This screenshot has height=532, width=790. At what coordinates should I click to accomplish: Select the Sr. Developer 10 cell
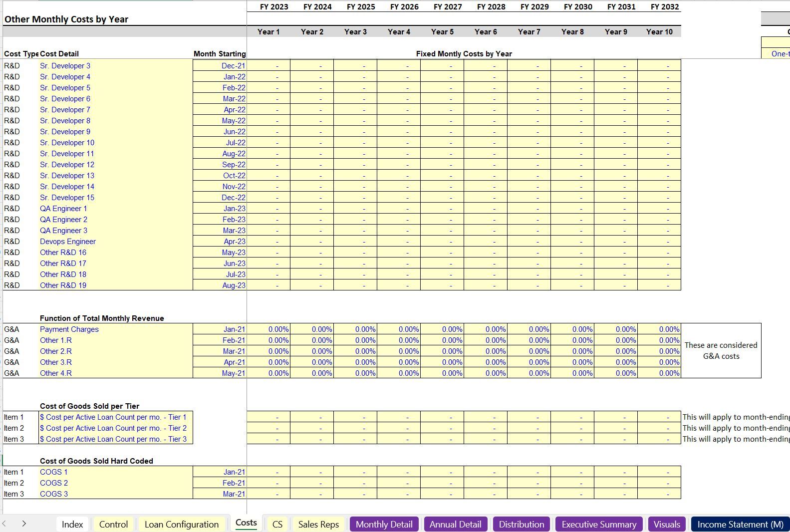(x=116, y=142)
